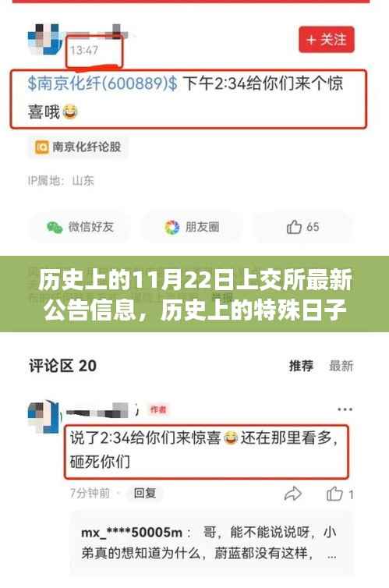389x588 pixels.
Task: Tap the WeChat 微信好友 icon
Action: [55, 227]
